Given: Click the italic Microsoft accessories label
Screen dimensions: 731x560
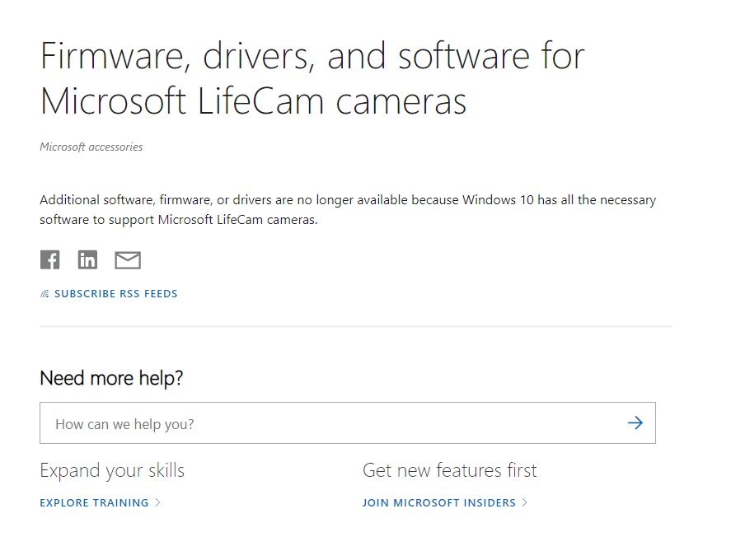Looking at the screenshot, I should [x=91, y=147].
